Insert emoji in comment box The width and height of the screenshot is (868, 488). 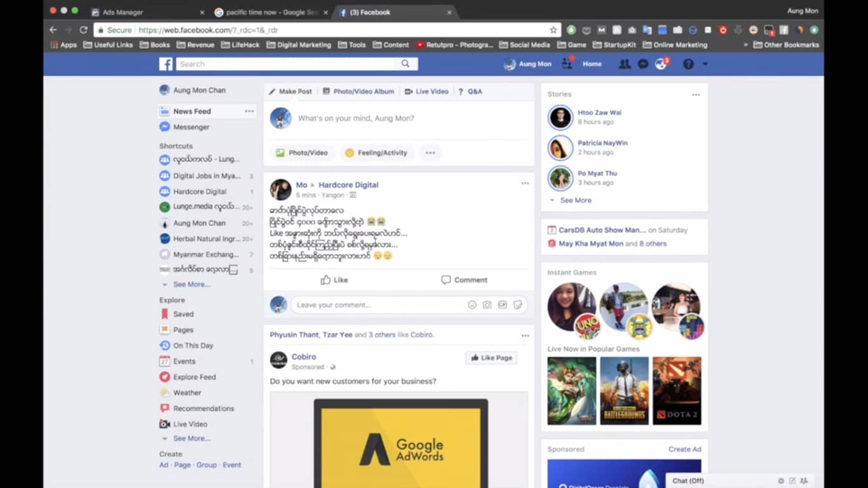click(x=472, y=305)
